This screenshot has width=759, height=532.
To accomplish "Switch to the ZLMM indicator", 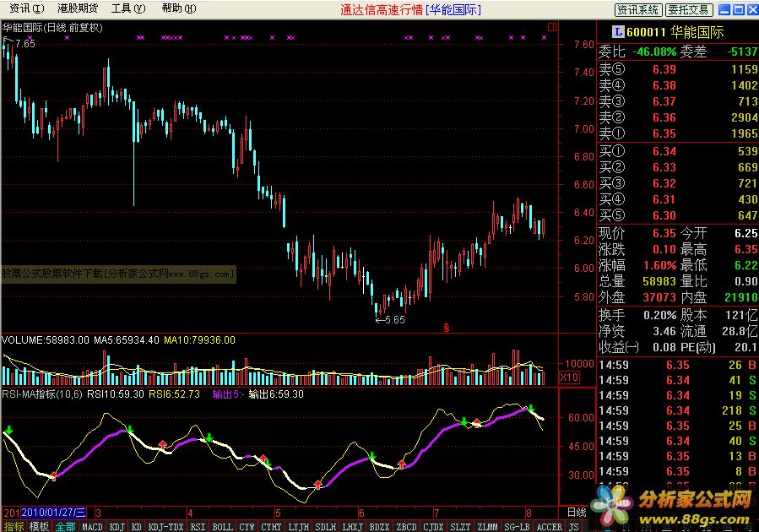I will click(487, 527).
